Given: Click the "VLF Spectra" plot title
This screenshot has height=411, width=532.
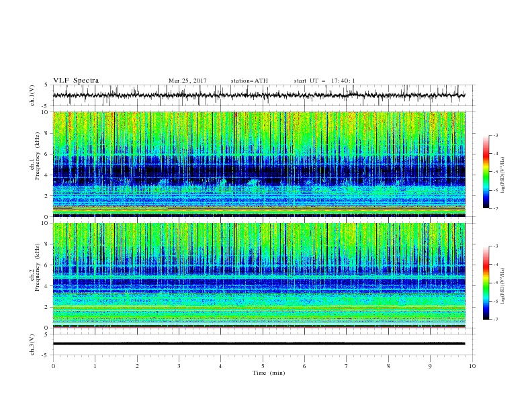Looking at the screenshot, I should coord(76,81).
